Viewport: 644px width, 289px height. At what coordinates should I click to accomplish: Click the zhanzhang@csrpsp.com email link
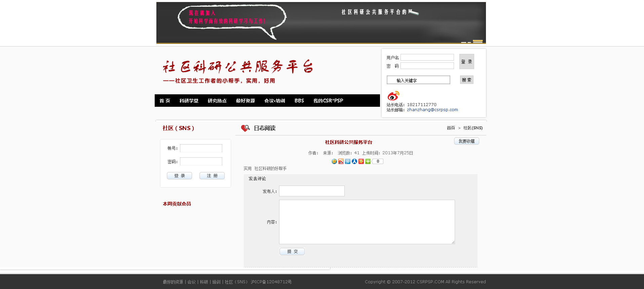(432, 110)
